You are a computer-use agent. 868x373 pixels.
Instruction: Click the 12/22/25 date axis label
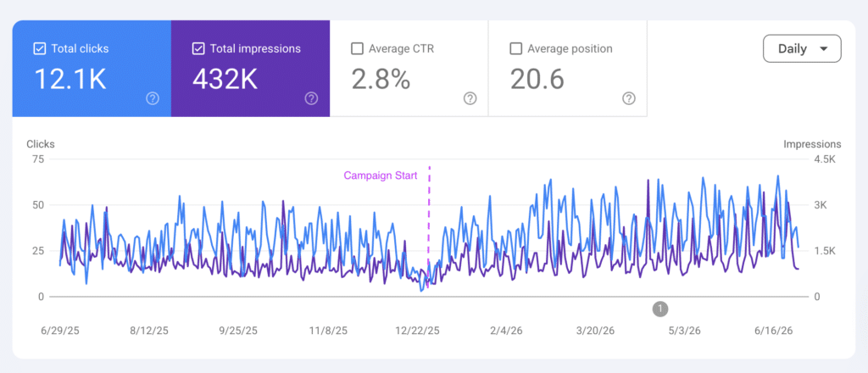[417, 331]
